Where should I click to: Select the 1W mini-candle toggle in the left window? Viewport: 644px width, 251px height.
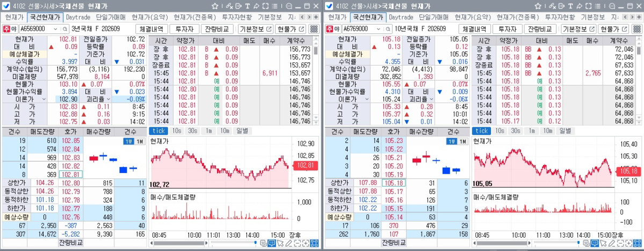[x=128, y=141]
